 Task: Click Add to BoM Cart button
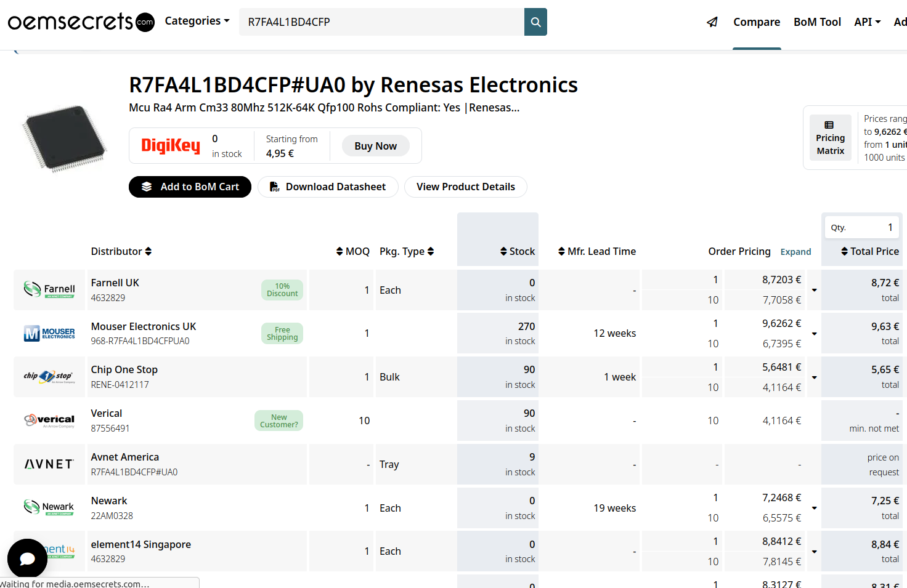[x=190, y=187]
